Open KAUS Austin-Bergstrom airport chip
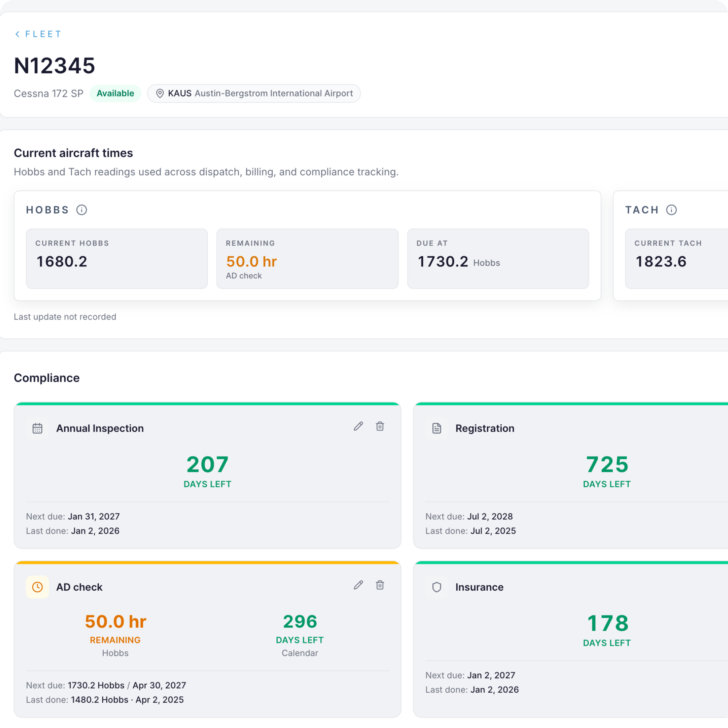This screenshot has width=728, height=728. [254, 94]
